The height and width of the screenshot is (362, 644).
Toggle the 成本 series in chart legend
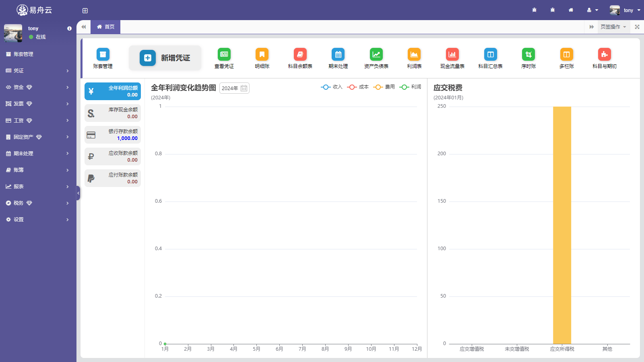(358, 87)
